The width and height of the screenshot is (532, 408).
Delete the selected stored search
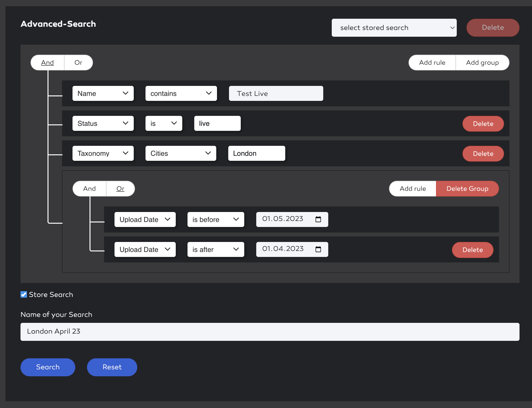(493, 27)
